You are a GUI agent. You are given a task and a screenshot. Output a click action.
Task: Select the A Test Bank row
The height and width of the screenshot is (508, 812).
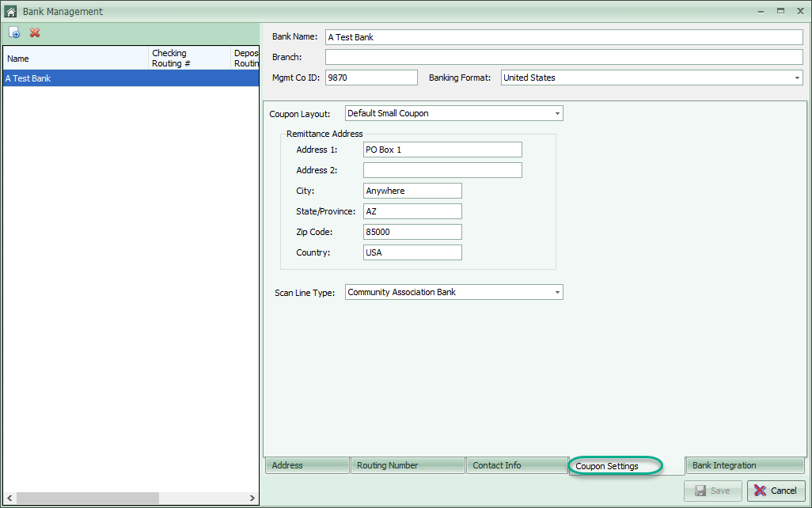point(131,78)
